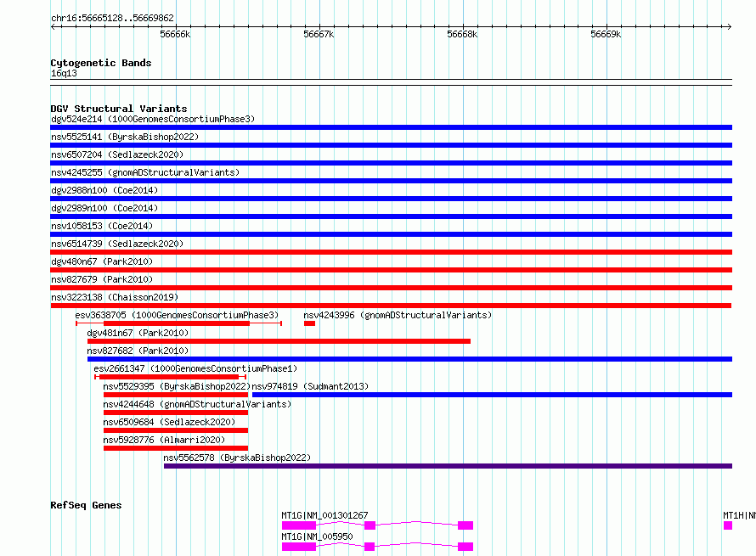Click the nsv827682 blue variant bar
This screenshot has width=756, height=556.
409,359
